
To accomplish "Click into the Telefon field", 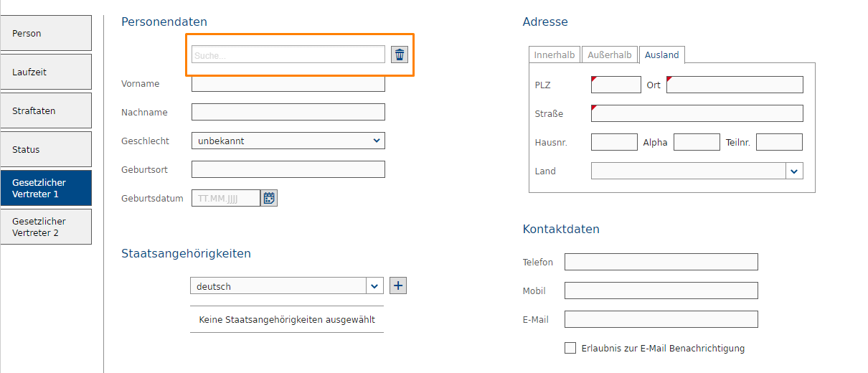I will click(661, 262).
